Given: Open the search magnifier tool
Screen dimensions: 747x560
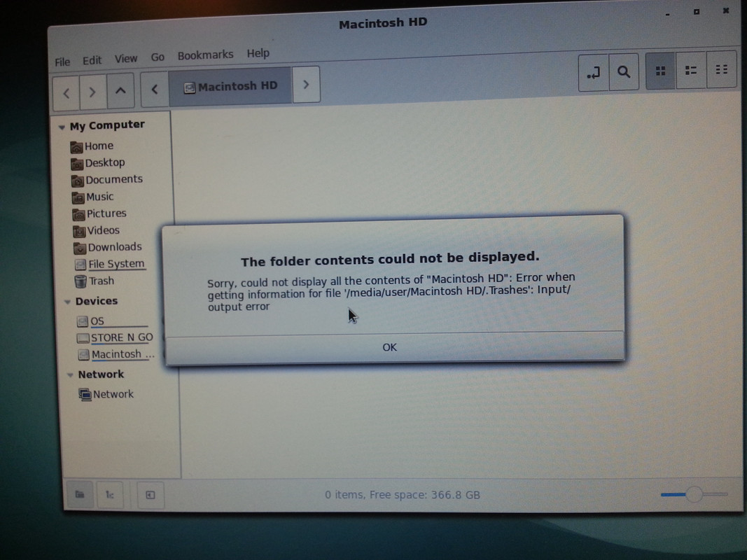Looking at the screenshot, I should point(624,72).
